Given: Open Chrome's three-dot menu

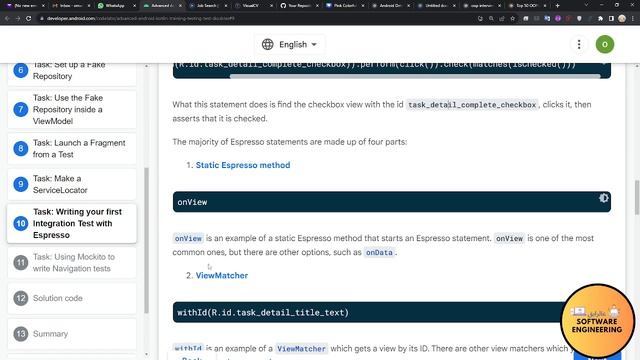Looking at the screenshot, I should point(633,18).
